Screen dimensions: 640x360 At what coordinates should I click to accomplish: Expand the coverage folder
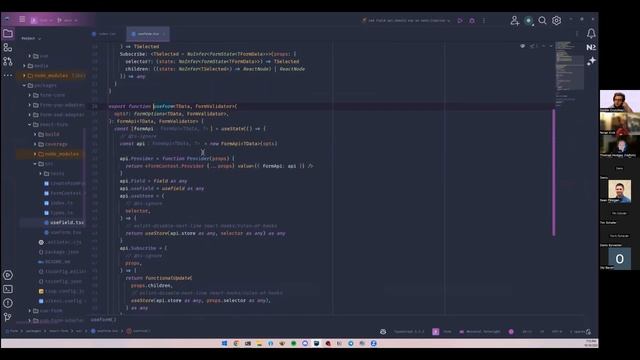click(x=35, y=144)
